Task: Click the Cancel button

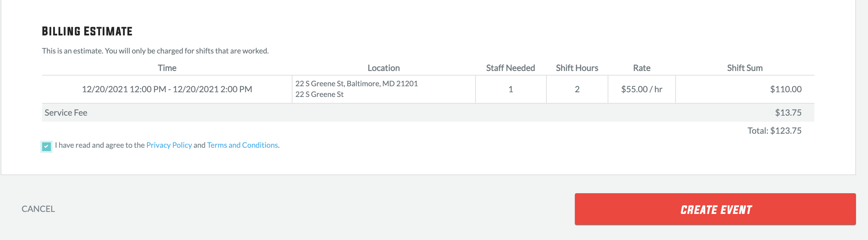Action: [x=38, y=209]
